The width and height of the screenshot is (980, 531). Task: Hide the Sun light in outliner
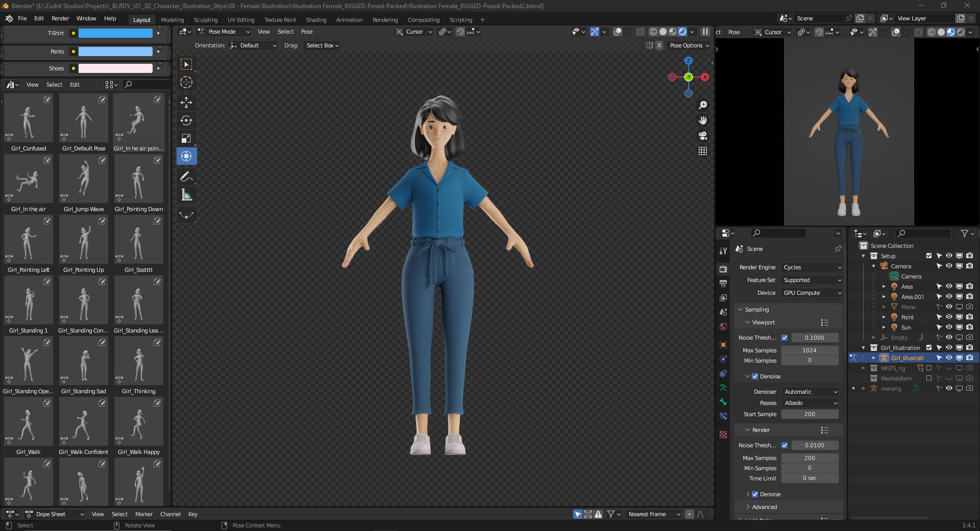(949, 327)
